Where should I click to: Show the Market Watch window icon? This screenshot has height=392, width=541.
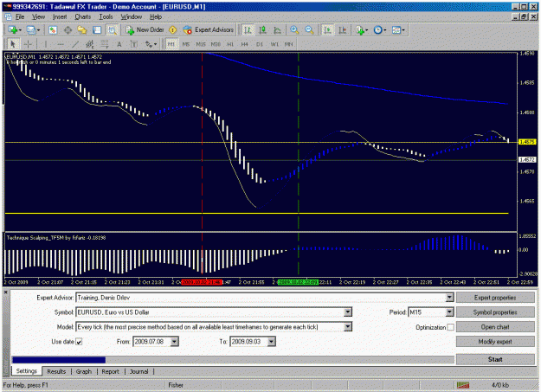pyautogui.click(x=53, y=30)
